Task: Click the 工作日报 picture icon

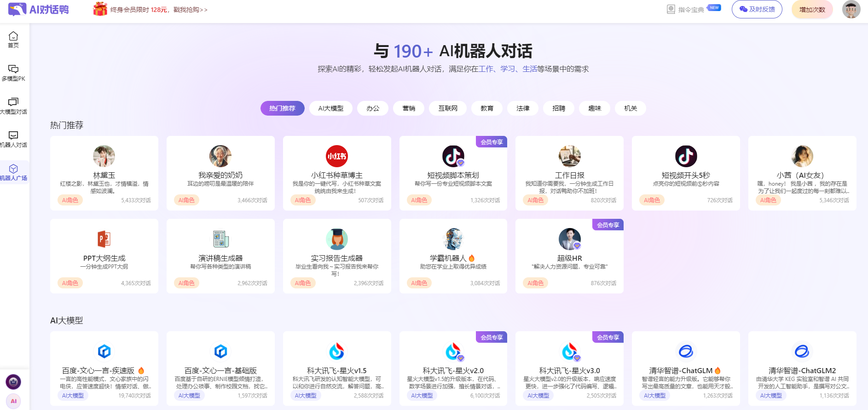Action: tap(570, 156)
